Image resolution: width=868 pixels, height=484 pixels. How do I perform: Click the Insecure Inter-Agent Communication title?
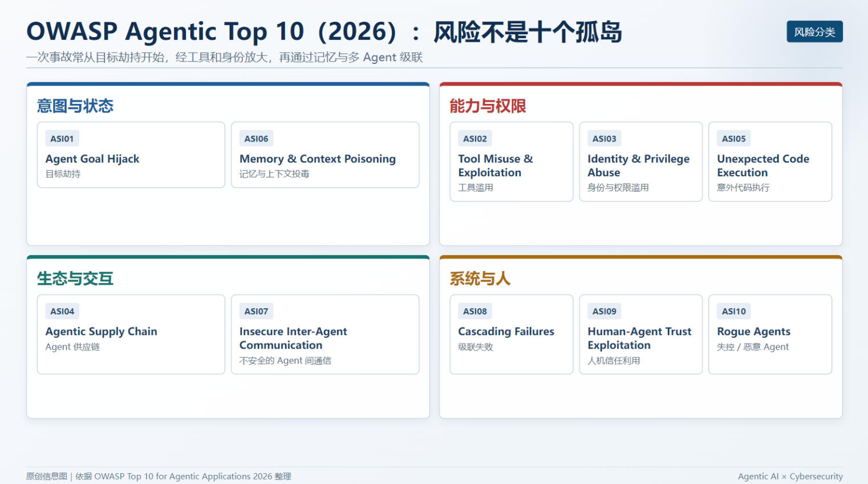[293, 338]
